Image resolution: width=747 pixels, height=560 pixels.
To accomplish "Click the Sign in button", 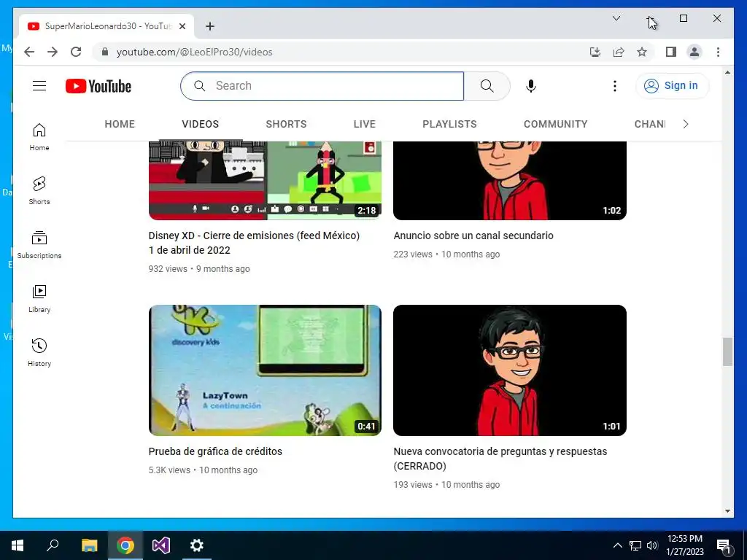I will (x=672, y=86).
